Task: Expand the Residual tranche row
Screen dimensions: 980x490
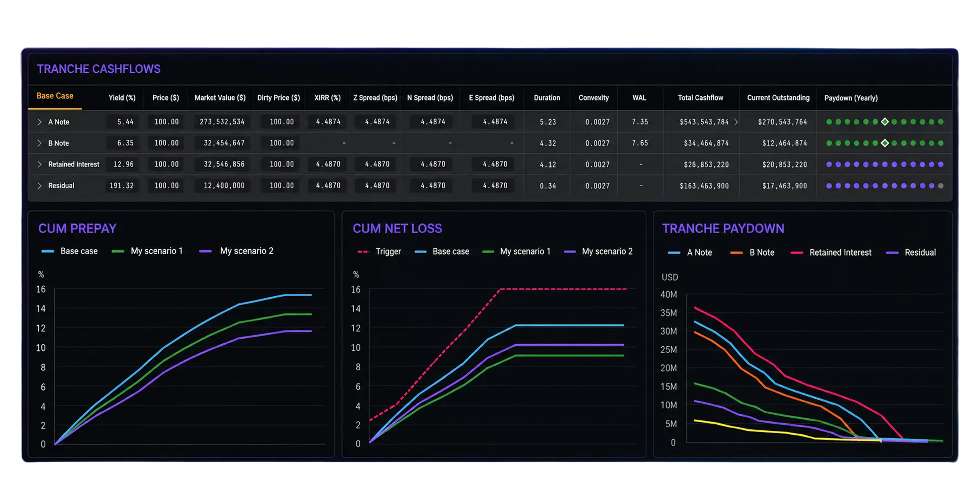Action: [39, 186]
